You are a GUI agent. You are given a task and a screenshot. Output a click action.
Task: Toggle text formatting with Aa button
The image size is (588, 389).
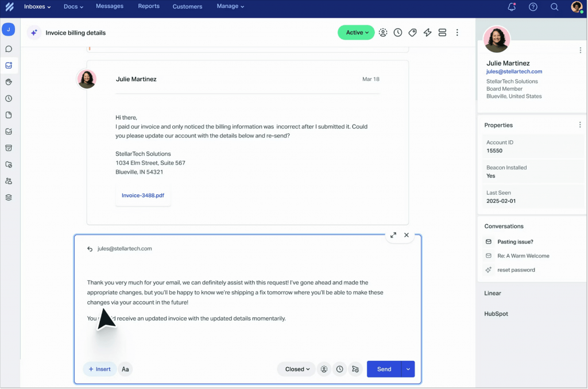coord(125,369)
